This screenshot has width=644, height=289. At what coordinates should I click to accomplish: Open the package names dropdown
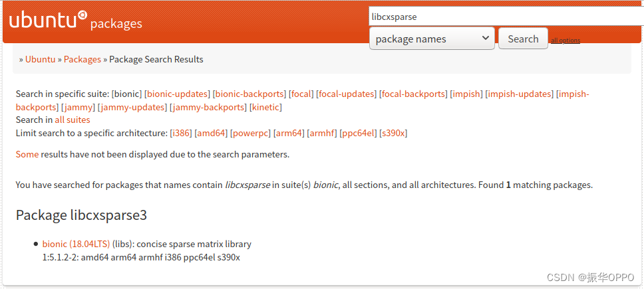(432, 39)
